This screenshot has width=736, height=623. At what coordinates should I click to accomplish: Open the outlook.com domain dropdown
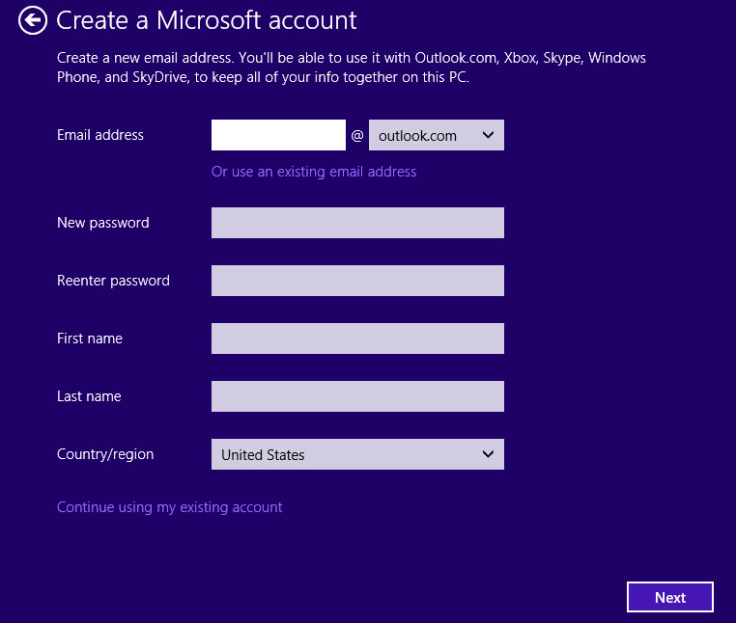(436, 135)
